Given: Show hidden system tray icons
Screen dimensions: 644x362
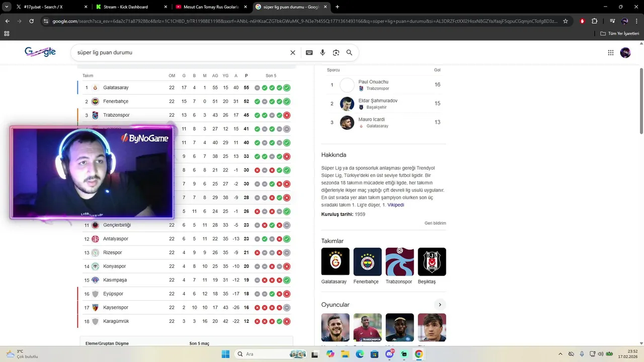Looking at the screenshot, I should coord(560,354).
